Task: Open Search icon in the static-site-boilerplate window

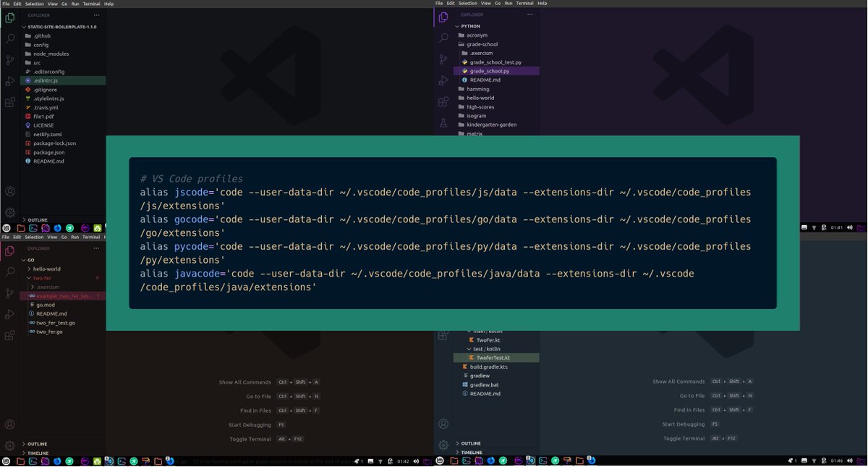Action: tap(10, 38)
